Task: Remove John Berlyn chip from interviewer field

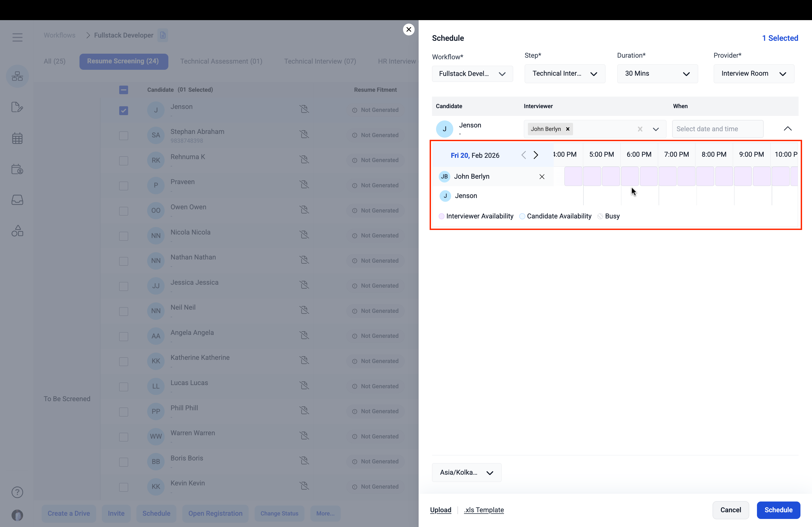Action: tap(568, 129)
